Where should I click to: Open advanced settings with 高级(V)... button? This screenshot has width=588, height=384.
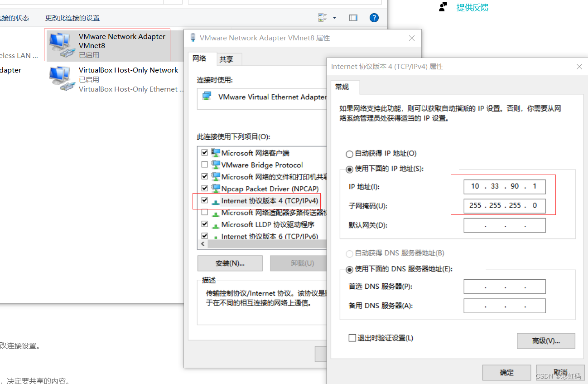pos(546,341)
